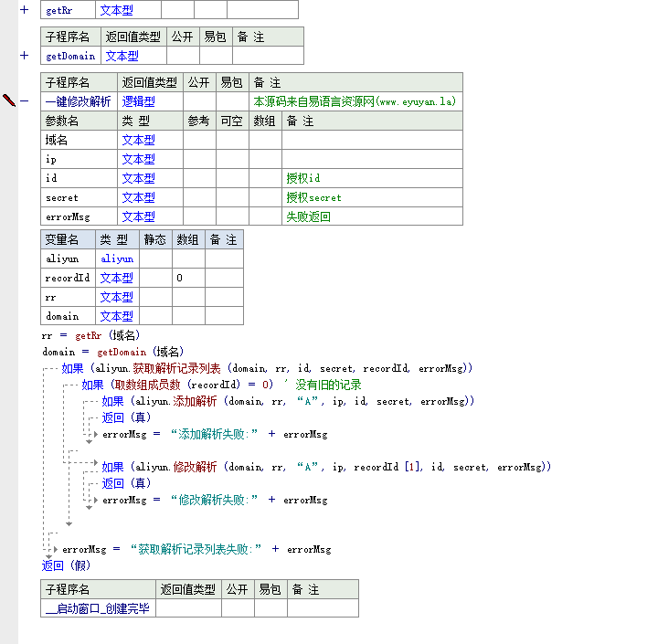Click the 取数组成员数 condition line
The height and width of the screenshot is (644, 647).
click(x=177, y=385)
